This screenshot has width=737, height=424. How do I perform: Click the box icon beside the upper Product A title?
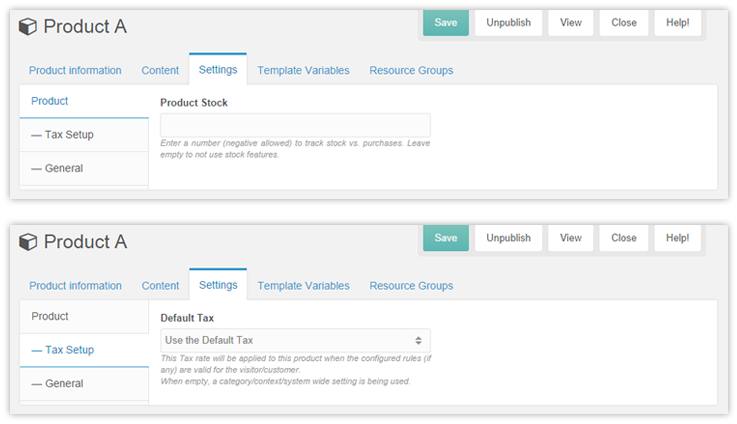[28, 26]
